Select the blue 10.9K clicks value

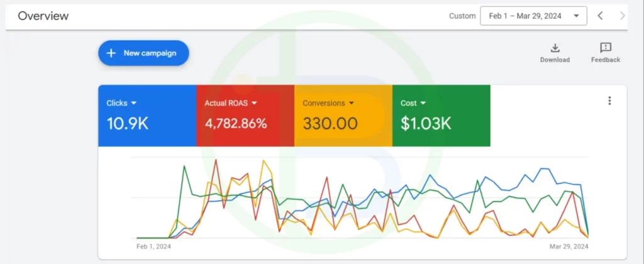pyautogui.click(x=128, y=124)
